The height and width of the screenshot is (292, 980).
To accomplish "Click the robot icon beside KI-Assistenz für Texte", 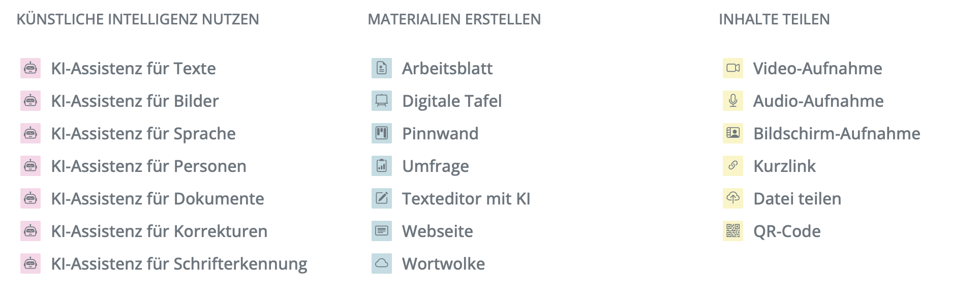I will pos(30,68).
